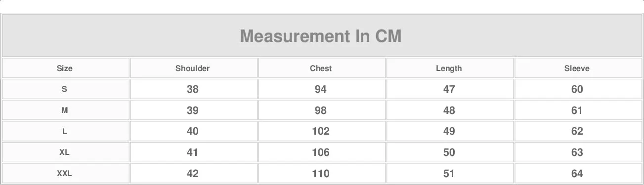The height and width of the screenshot is (185, 644).
Task: Click chest value 110 for size XXL
Action: [321, 174]
